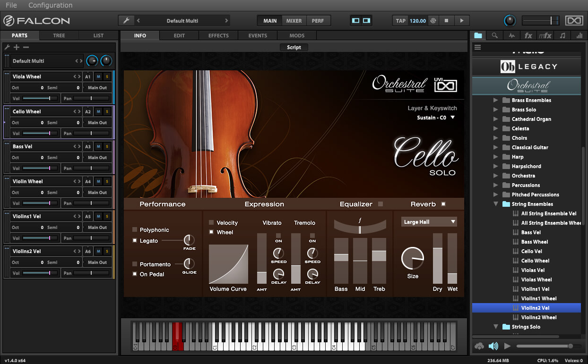
Task: Switch to the MODS tab
Action: tap(297, 35)
